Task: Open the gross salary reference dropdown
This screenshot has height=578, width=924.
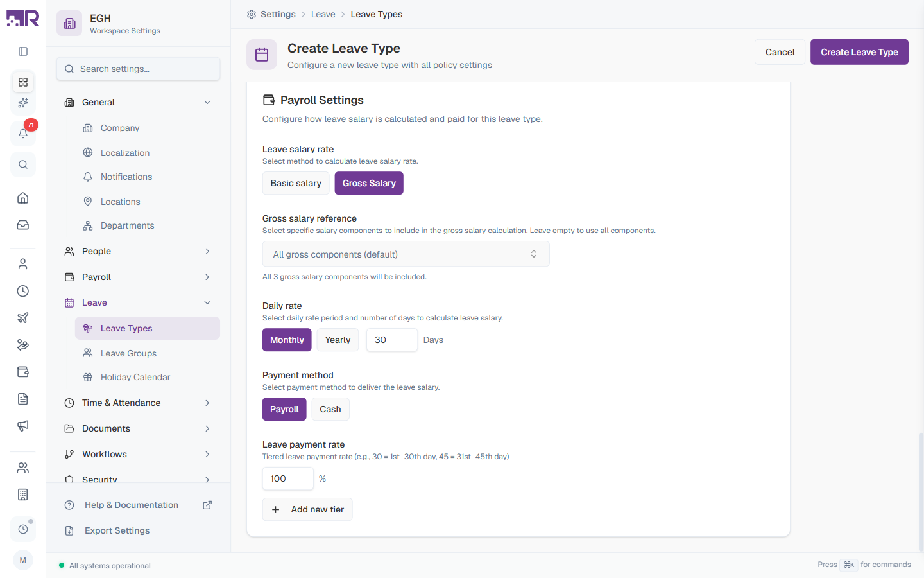Action: (406, 254)
